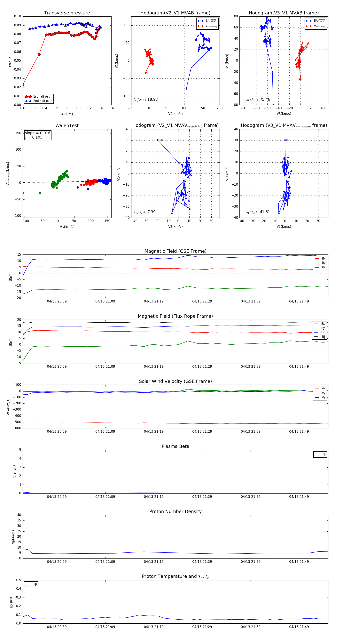This screenshot has height=644, width=351.
Task: Click the 'Proton Temperature and Te/Tp' title
Action: click(175, 576)
